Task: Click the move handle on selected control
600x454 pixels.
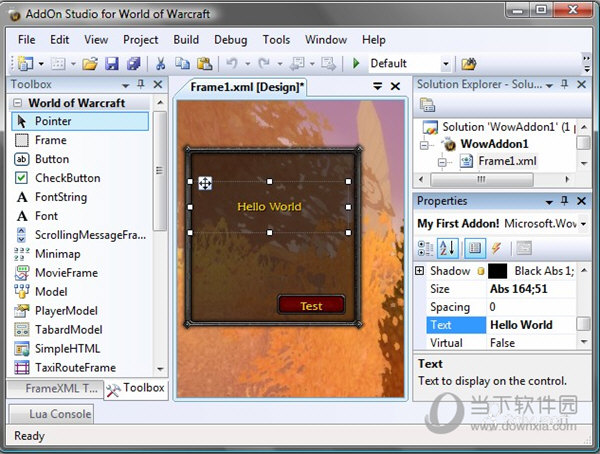Action: 205,183
